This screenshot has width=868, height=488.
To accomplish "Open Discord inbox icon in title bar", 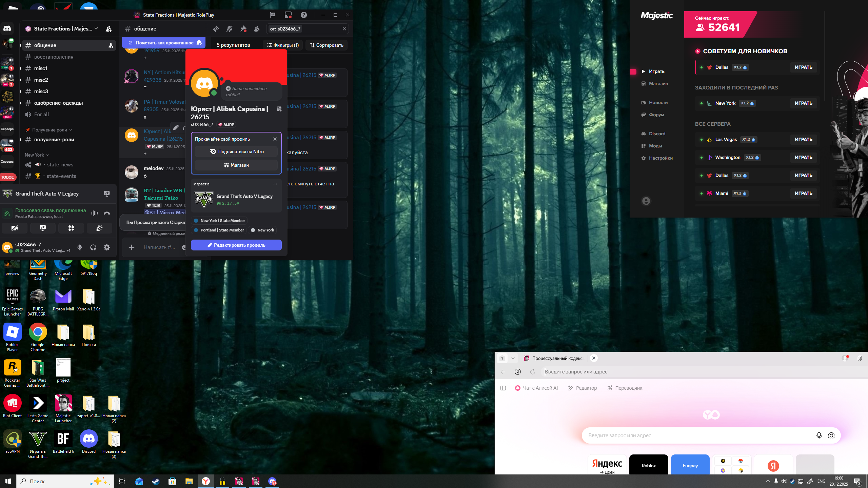I will tap(288, 15).
